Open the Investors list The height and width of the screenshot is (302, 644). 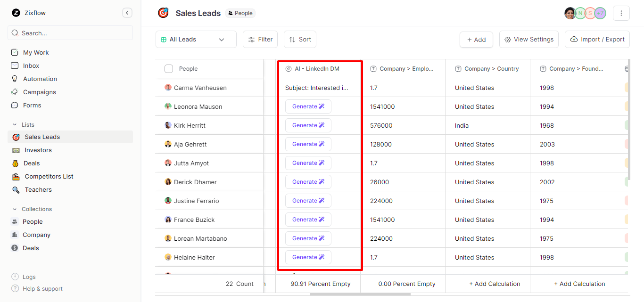37,150
